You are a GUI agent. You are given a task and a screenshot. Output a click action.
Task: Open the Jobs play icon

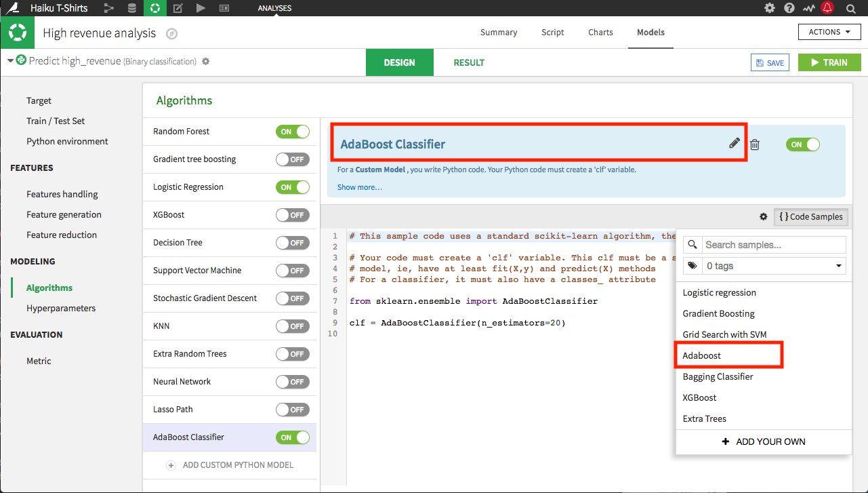(x=201, y=8)
